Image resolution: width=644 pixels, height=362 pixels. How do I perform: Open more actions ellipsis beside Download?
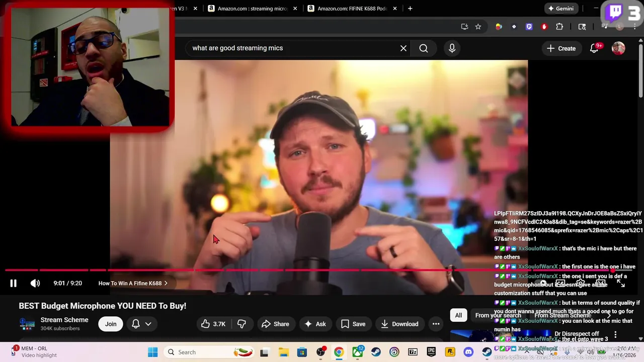tap(436, 324)
